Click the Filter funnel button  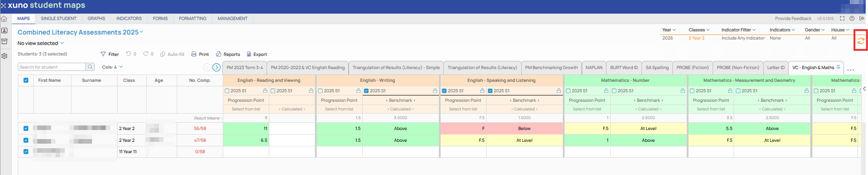[110, 54]
